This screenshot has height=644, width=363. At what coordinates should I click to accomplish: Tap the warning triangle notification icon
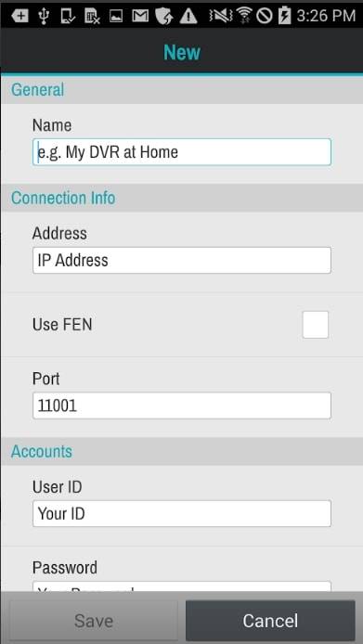pos(188,16)
